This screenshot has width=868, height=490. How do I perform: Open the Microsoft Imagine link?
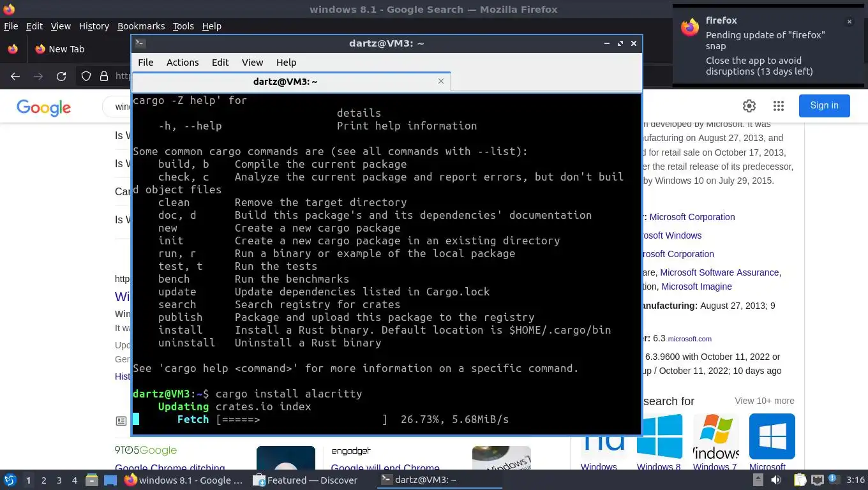(696, 286)
